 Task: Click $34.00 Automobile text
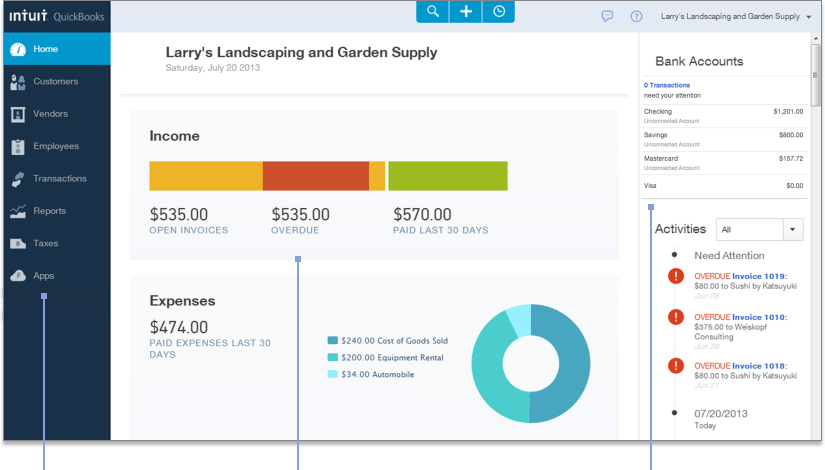(x=378, y=375)
